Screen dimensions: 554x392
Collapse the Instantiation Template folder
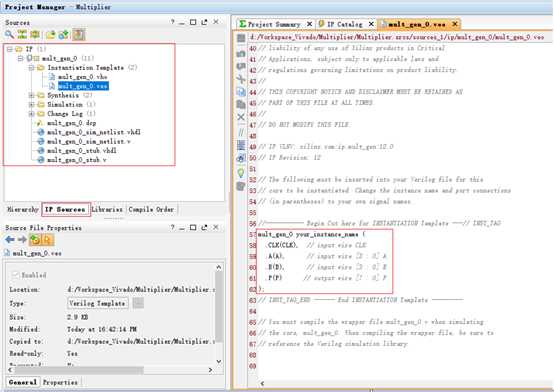31,67
